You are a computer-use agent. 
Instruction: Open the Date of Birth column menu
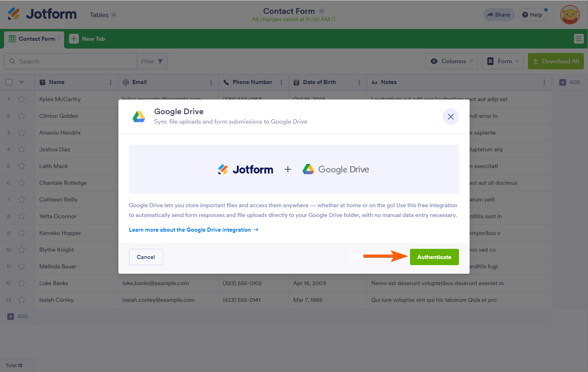point(359,82)
